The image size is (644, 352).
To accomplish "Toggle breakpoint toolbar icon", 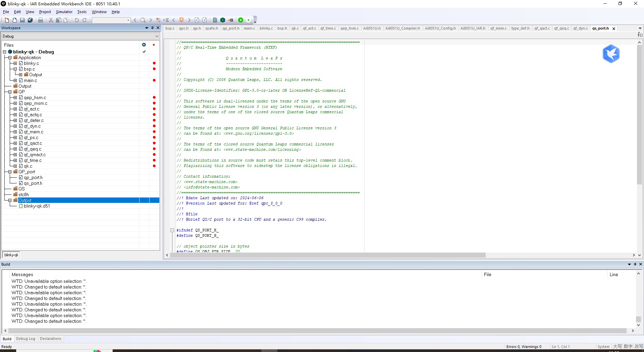I will 231,20.
